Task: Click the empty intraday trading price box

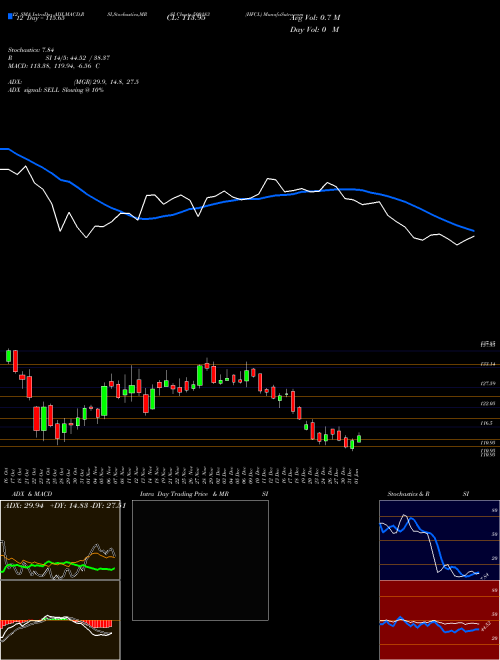Action: click(x=200, y=560)
